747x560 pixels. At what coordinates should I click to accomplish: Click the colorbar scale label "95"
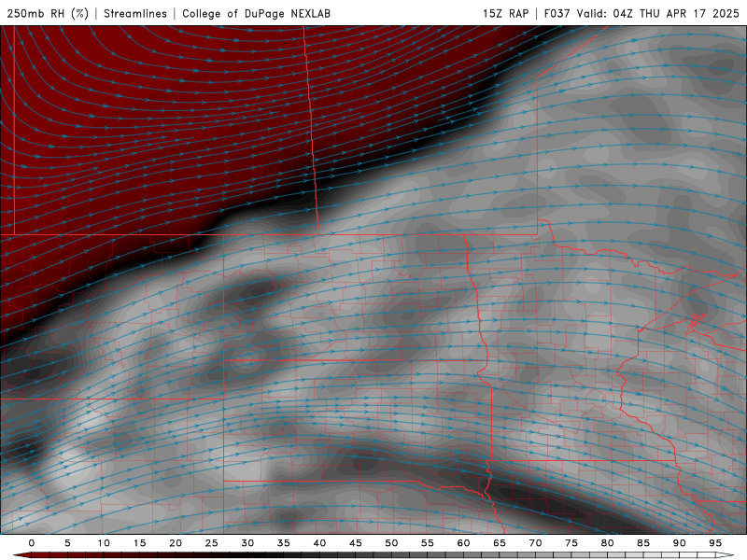715,543
